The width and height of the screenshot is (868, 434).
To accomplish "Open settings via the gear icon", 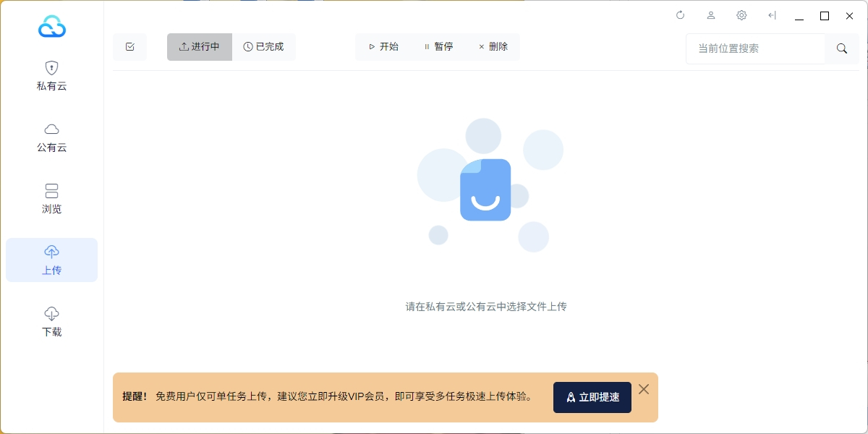I will tap(741, 15).
